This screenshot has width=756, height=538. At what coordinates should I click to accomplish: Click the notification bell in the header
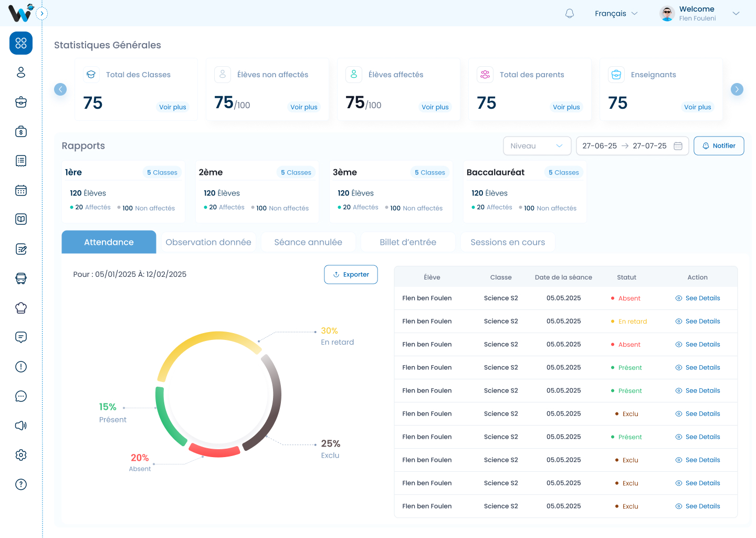coord(570,13)
